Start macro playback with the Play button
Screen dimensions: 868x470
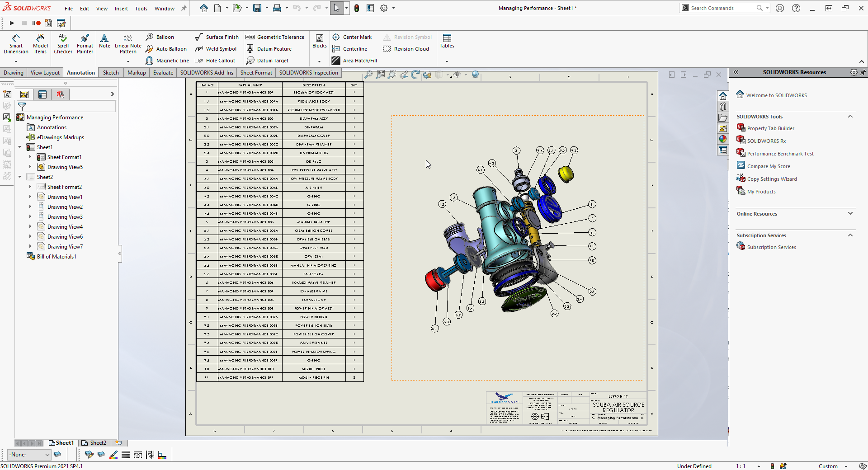click(x=12, y=23)
